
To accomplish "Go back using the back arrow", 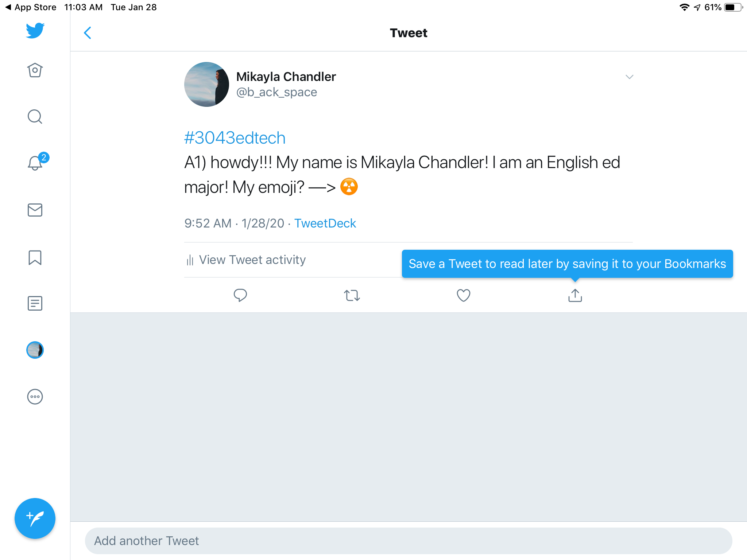I will 88,33.
